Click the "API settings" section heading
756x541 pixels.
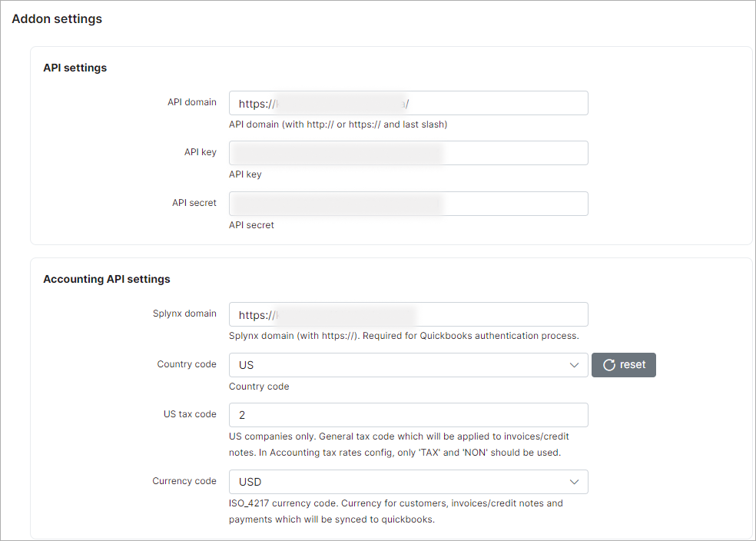pos(75,68)
